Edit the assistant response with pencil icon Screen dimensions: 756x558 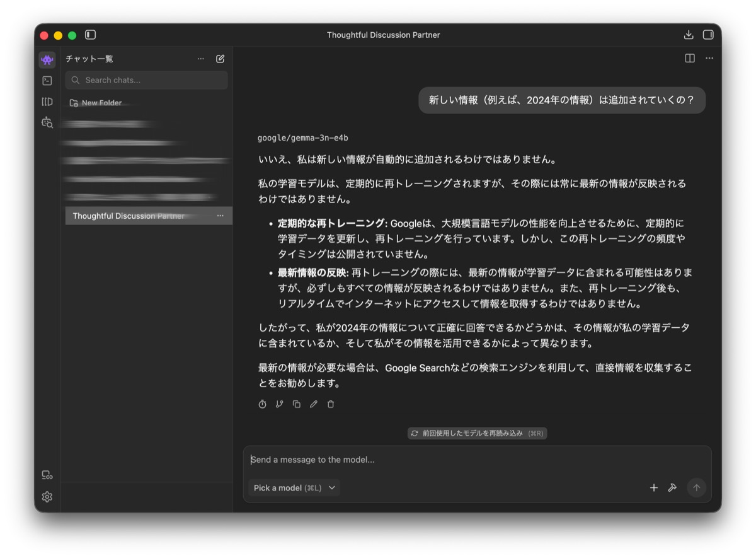(313, 404)
